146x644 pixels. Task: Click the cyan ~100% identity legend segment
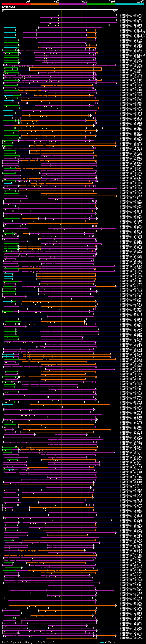click(x=130, y=4)
